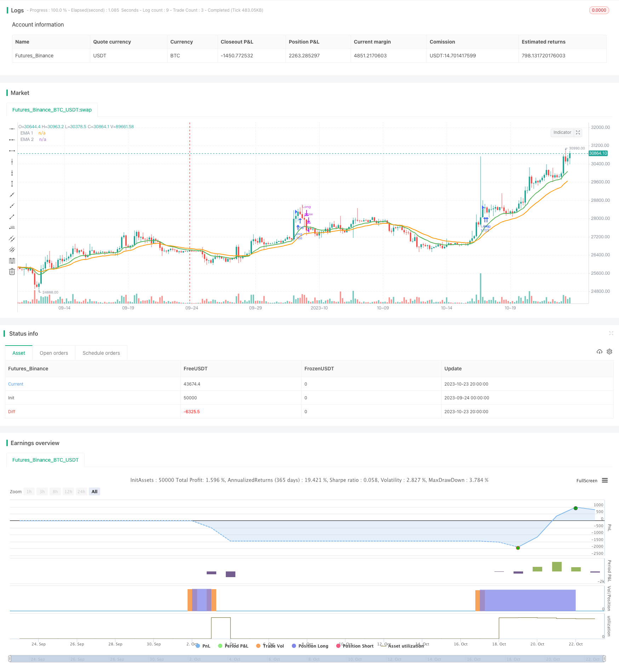This screenshot has width=619, height=672.
Task: Select the horizontal ray line drawing tool
Action: (x=12, y=140)
